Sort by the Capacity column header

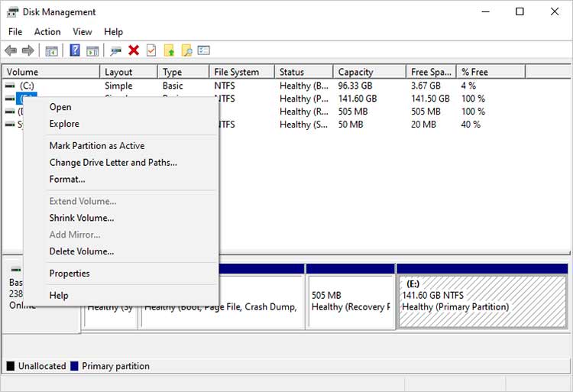(355, 72)
